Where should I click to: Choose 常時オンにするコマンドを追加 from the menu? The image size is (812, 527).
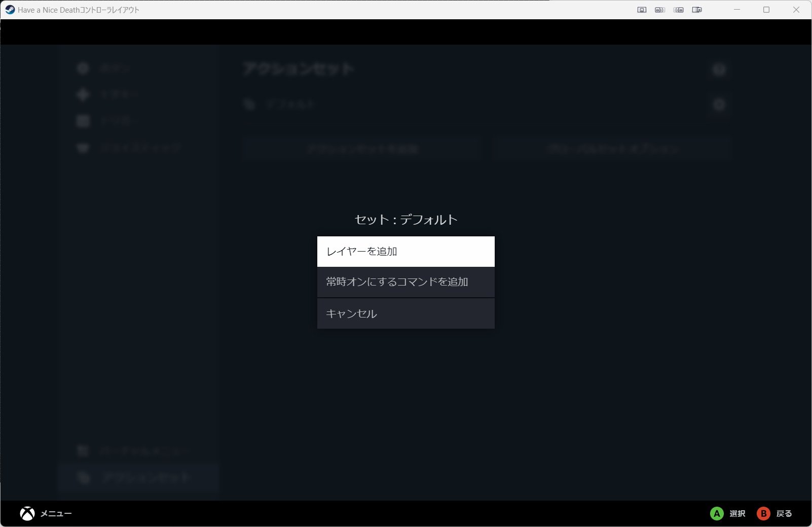405,282
